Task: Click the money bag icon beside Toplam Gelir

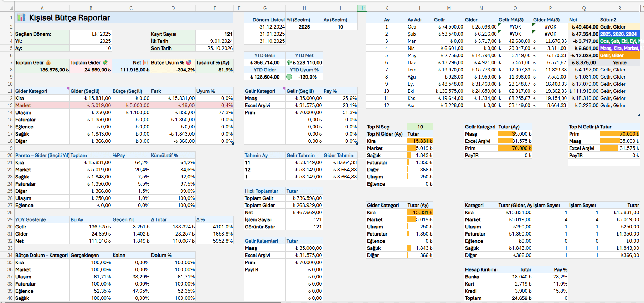Action: 48,62
